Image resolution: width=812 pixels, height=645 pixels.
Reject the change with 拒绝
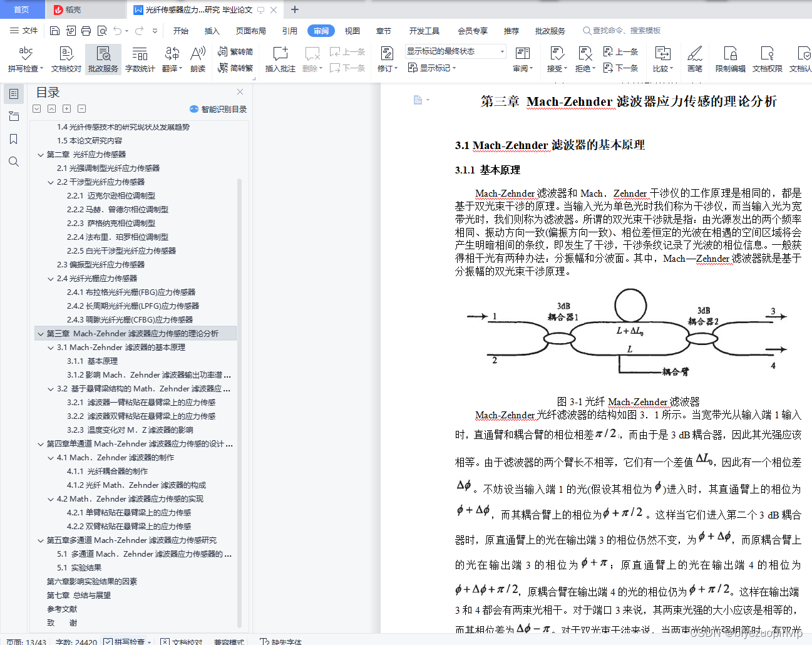tap(585, 59)
